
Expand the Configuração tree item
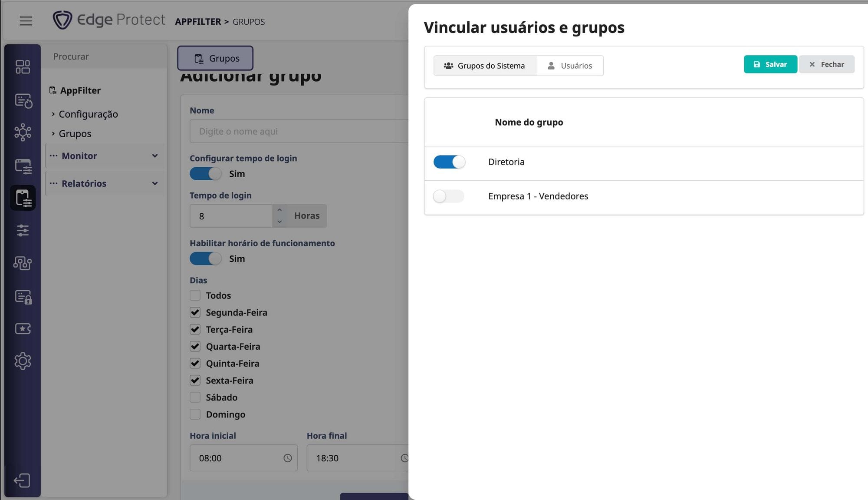pyautogui.click(x=88, y=114)
